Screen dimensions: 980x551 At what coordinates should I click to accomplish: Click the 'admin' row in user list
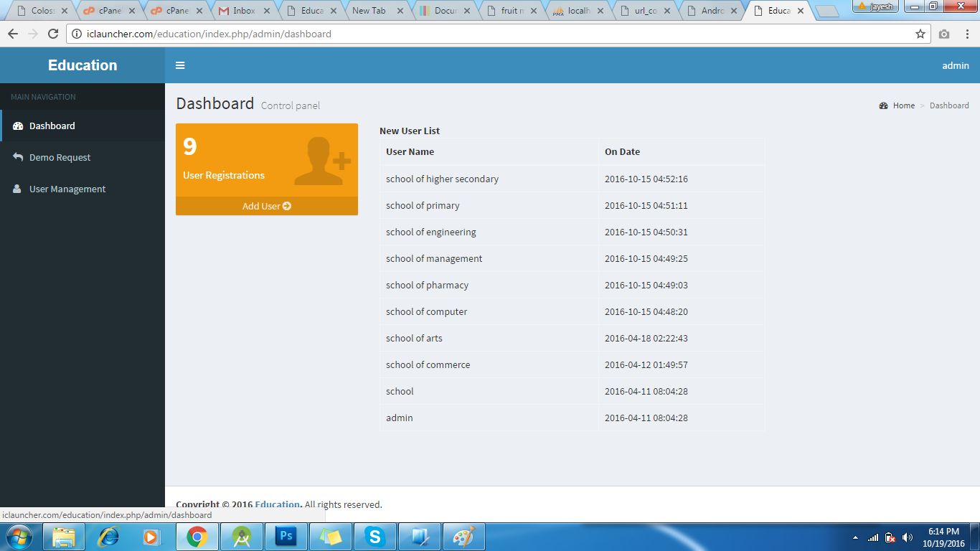click(x=573, y=418)
